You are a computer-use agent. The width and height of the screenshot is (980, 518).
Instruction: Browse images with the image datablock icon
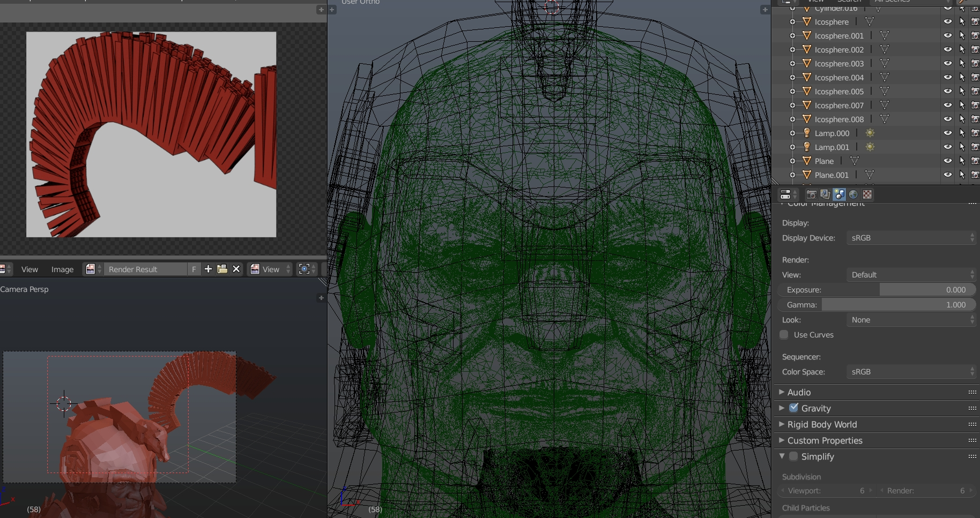click(93, 269)
